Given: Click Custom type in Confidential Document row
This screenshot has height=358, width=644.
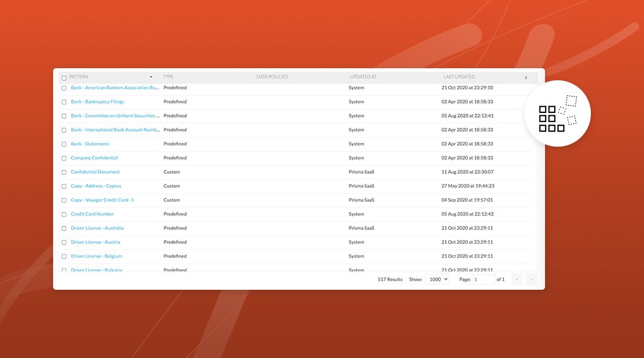Looking at the screenshot, I should pos(171,172).
